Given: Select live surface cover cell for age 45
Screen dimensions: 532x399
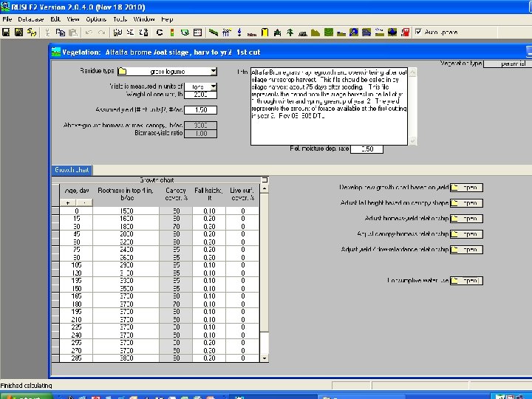Looking at the screenshot, I should (242, 234).
